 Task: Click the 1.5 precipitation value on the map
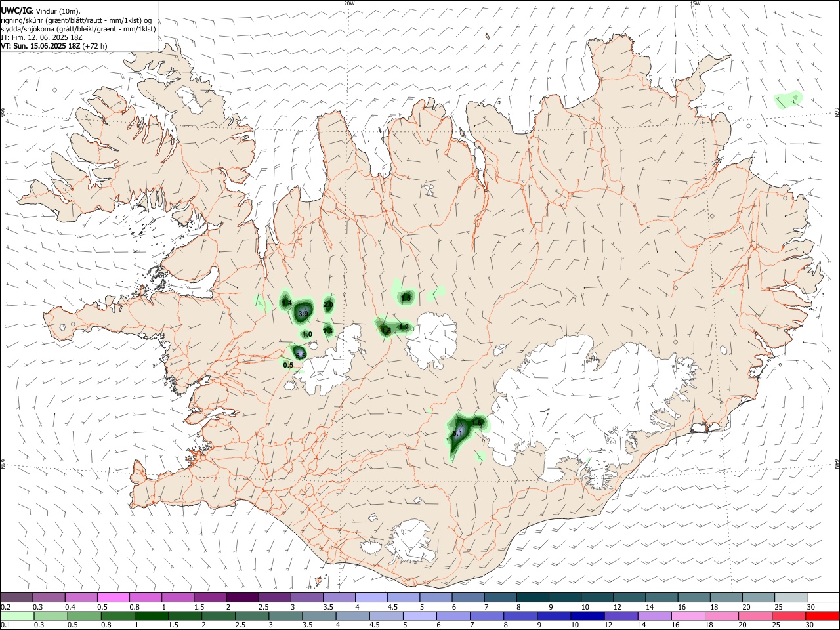click(406, 298)
